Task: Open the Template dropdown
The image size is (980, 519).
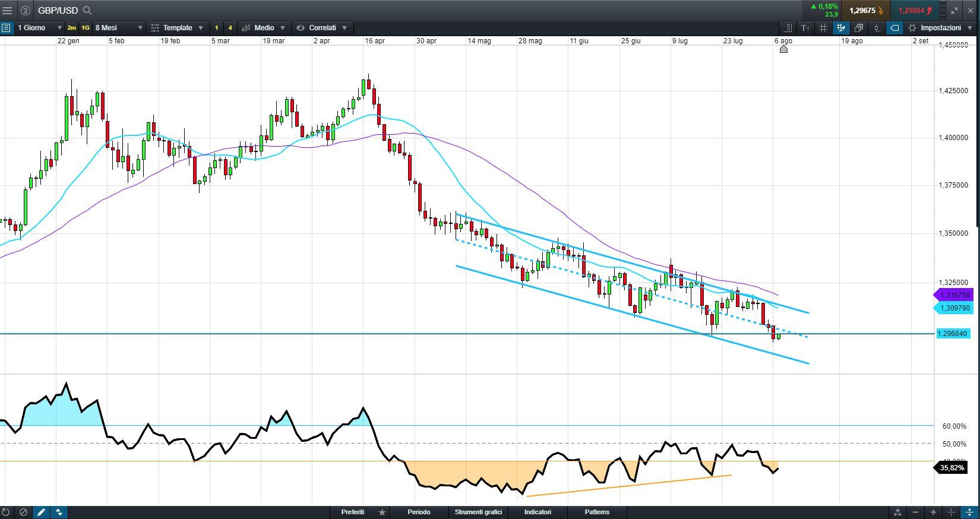Action: (x=177, y=28)
